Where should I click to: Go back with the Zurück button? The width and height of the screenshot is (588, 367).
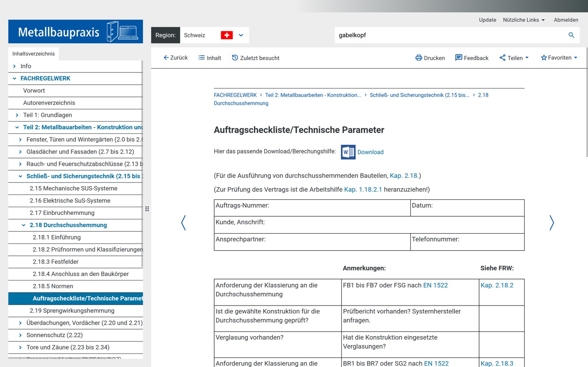pos(176,58)
